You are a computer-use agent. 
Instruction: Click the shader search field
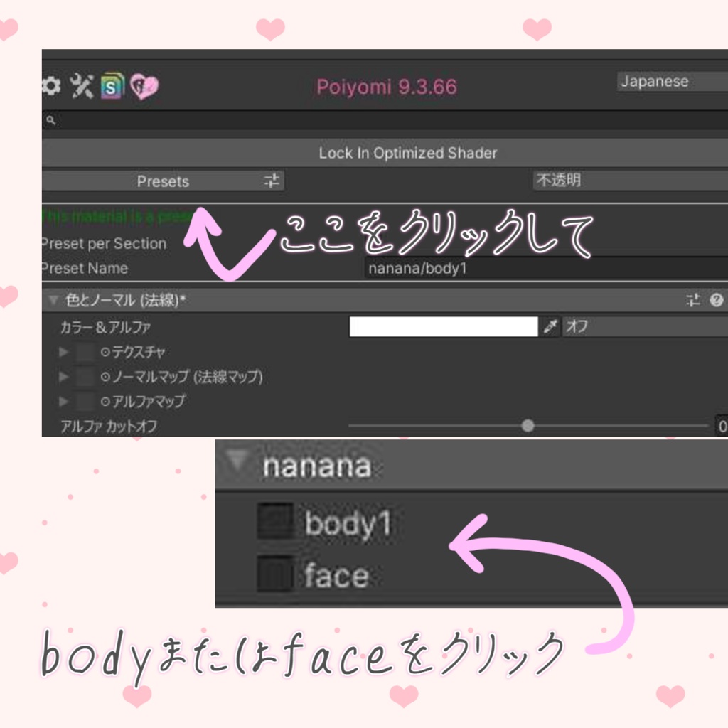click(385, 120)
